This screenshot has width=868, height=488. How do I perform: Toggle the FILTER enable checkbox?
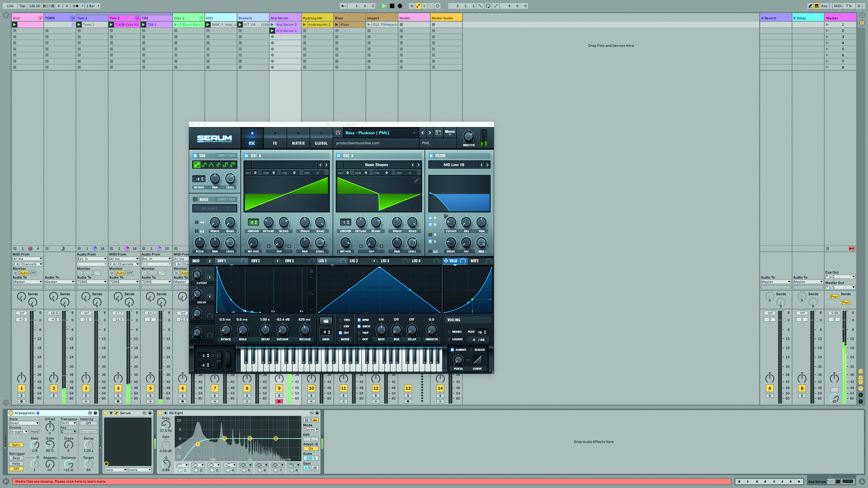(431, 156)
